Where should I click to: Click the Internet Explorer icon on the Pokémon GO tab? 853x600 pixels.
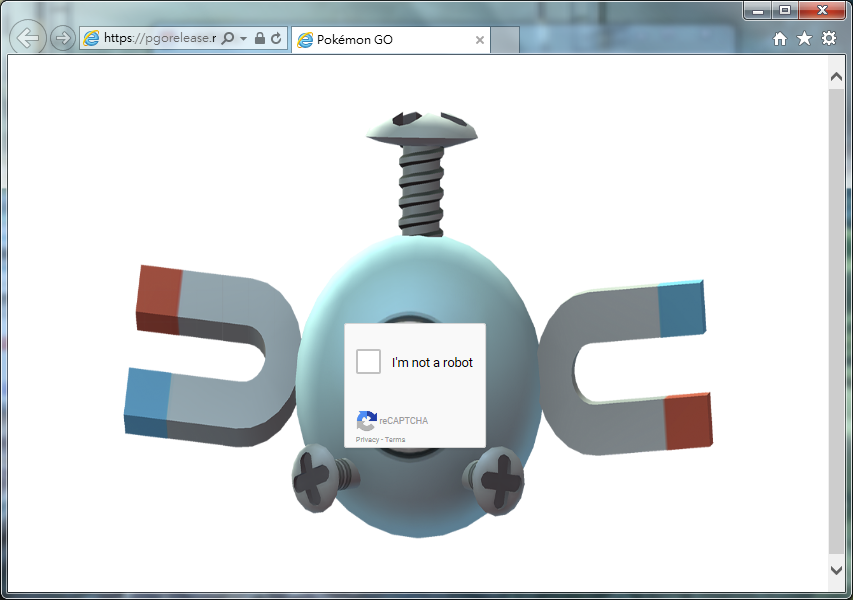click(x=303, y=40)
